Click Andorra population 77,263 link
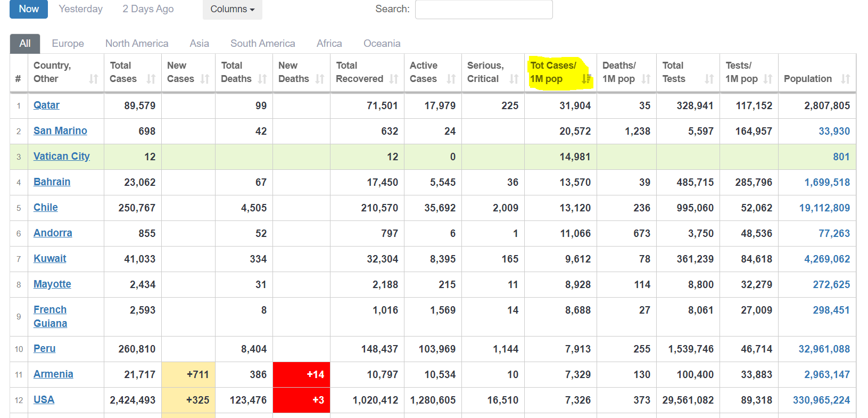 834,233
